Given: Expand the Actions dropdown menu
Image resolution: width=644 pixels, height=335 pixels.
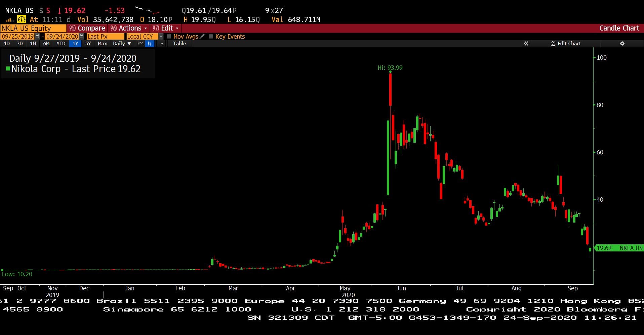Looking at the screenshot, I should point(129,28).
